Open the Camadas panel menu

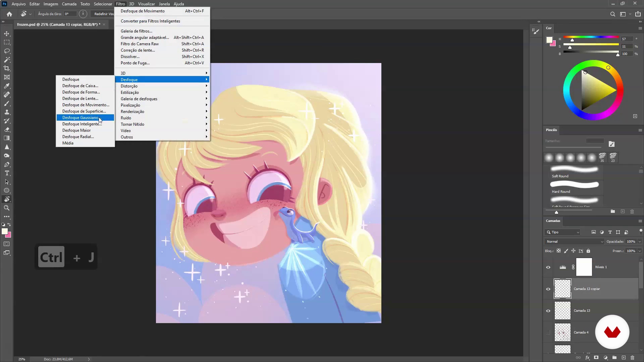pos(640,221)
